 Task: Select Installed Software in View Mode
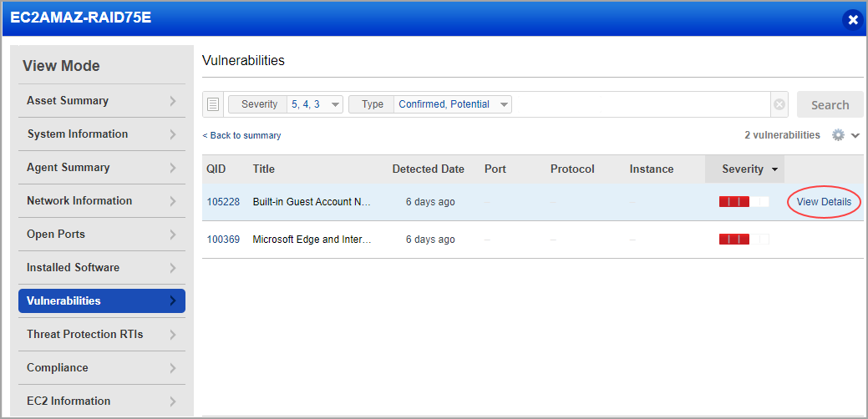click(x=102, y=268)
